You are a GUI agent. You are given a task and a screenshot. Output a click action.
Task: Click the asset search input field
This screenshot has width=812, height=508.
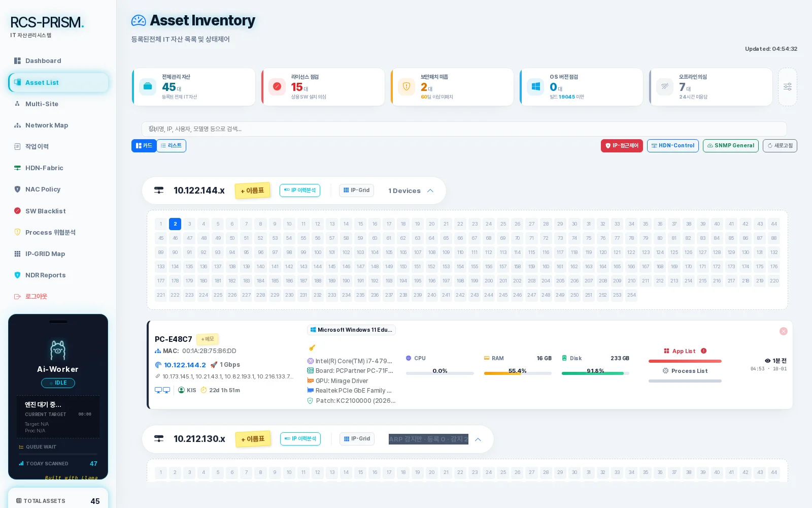pos(464,129)
